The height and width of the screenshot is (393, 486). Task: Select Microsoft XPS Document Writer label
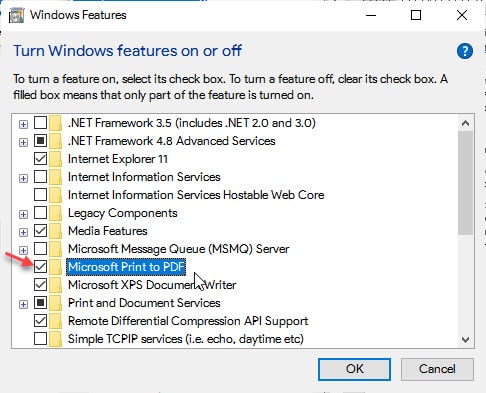click(x=152, y=285)
